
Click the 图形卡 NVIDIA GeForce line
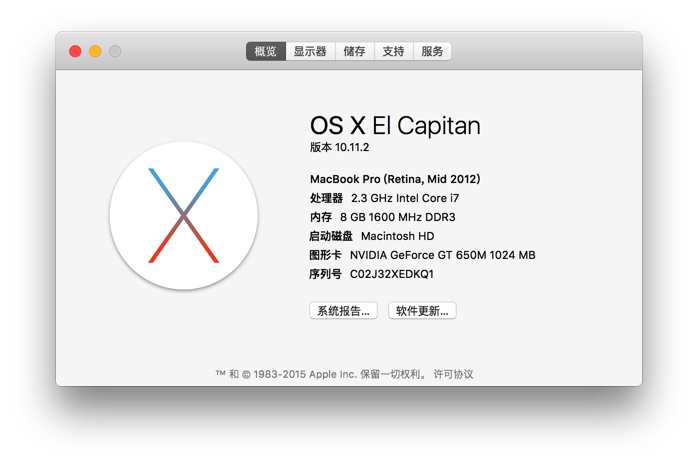pyautogui.click(x=422, y=255)
